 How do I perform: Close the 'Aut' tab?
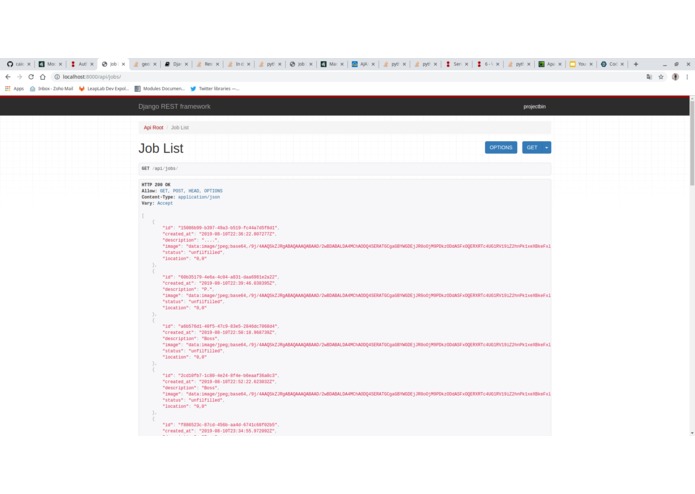point(92,64)
